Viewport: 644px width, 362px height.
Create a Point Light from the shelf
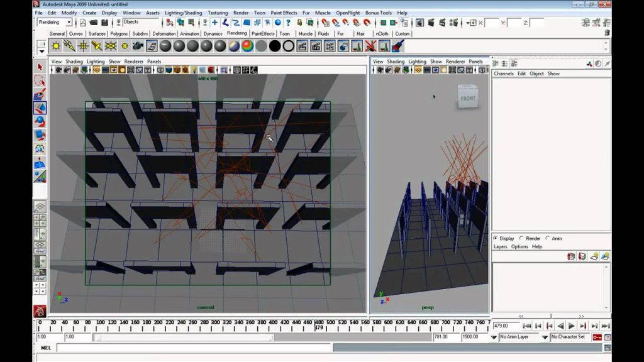(84, 46)
